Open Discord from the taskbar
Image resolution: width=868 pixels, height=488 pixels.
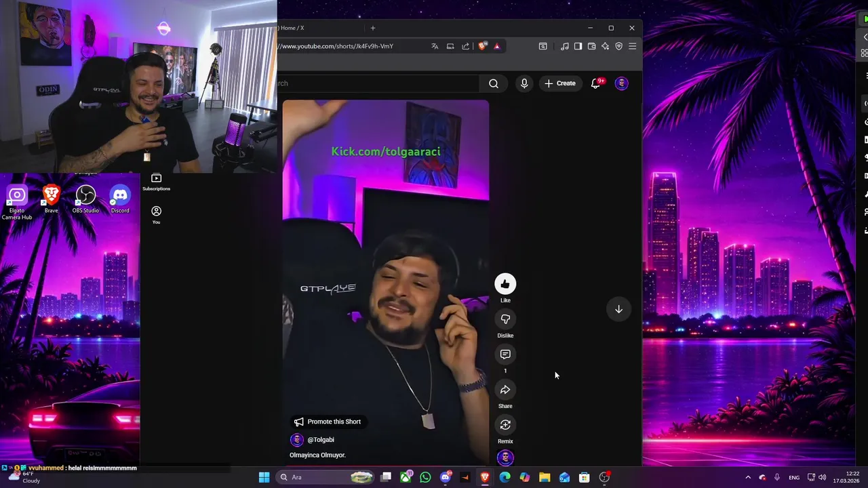point(446,477)
